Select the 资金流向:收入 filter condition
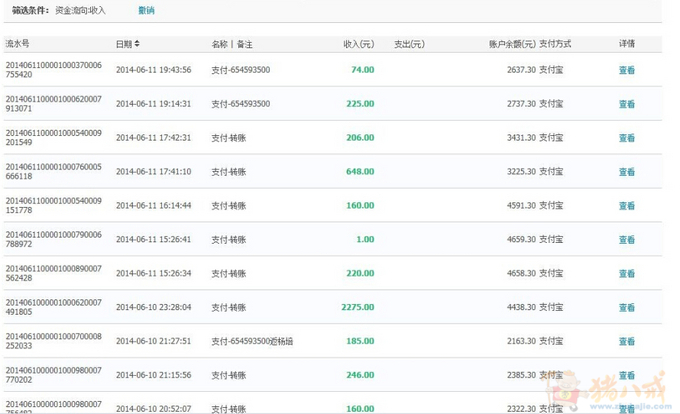680x414 pixels. click(82, 10)
